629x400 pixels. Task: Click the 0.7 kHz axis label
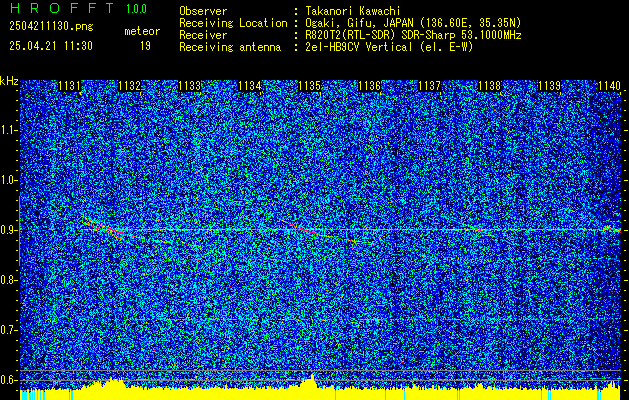(8, 330)
